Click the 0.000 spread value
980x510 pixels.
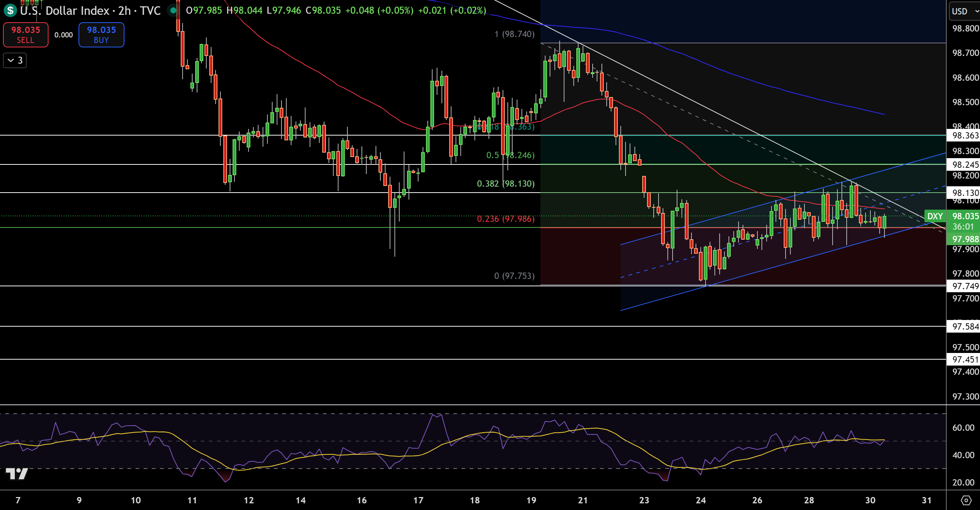click(63, 34)
